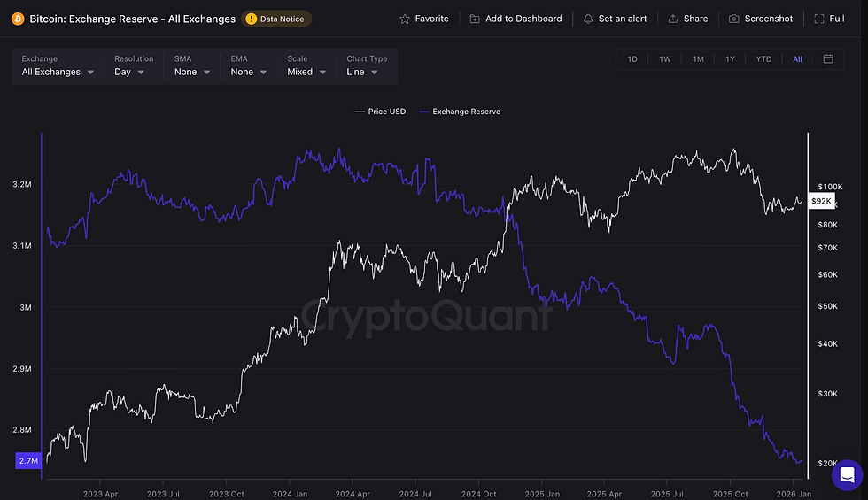Open the Exchange dropdown showing All Exchanges
868x500 pixels.
click(58, 72)
